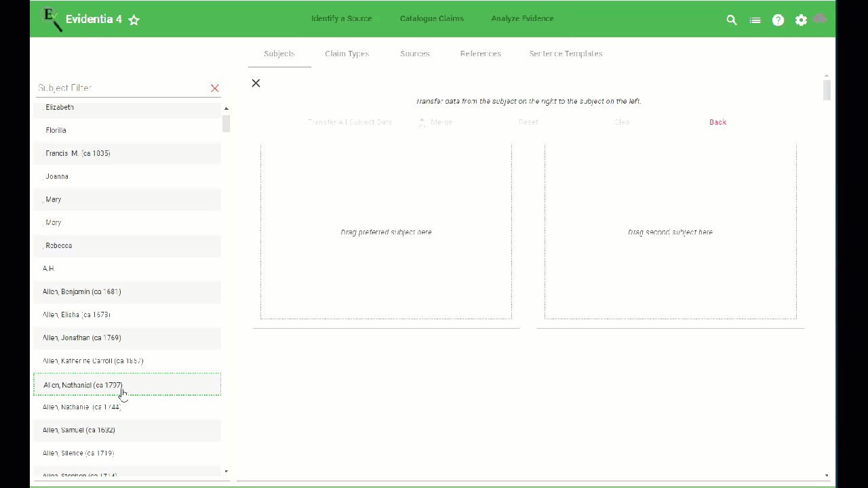Select Allen, Katherine Carroll (ca 1857)

click(x=127, y=361)
